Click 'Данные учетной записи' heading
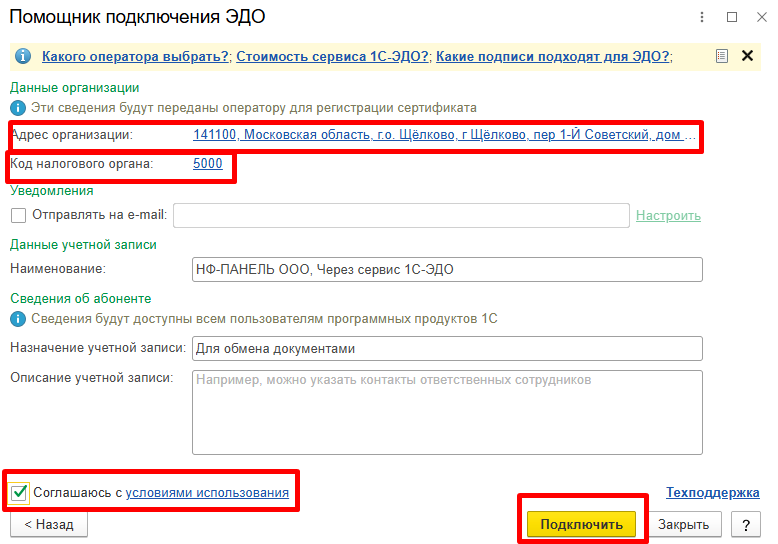This screenshot has width=778, height=544. coord(83,245)
